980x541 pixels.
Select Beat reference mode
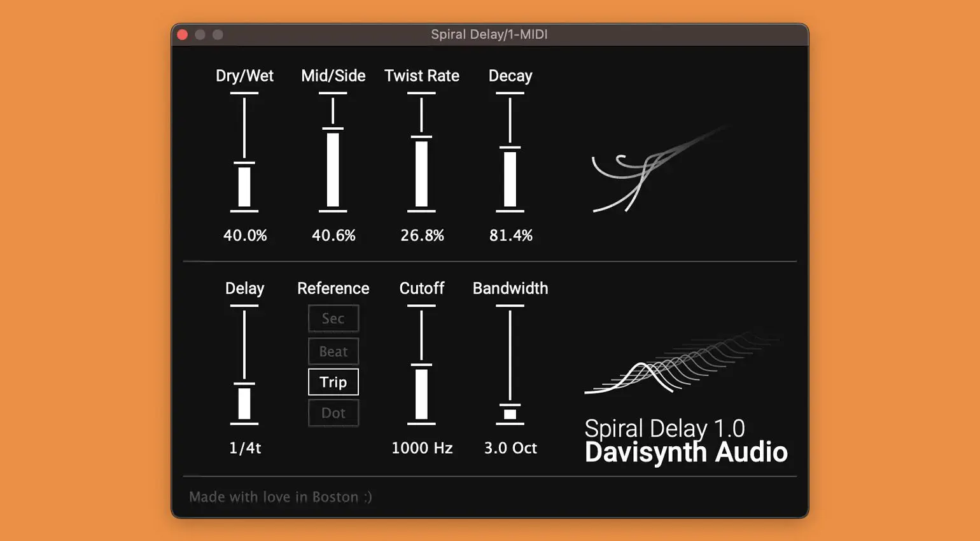coord(333,351)
